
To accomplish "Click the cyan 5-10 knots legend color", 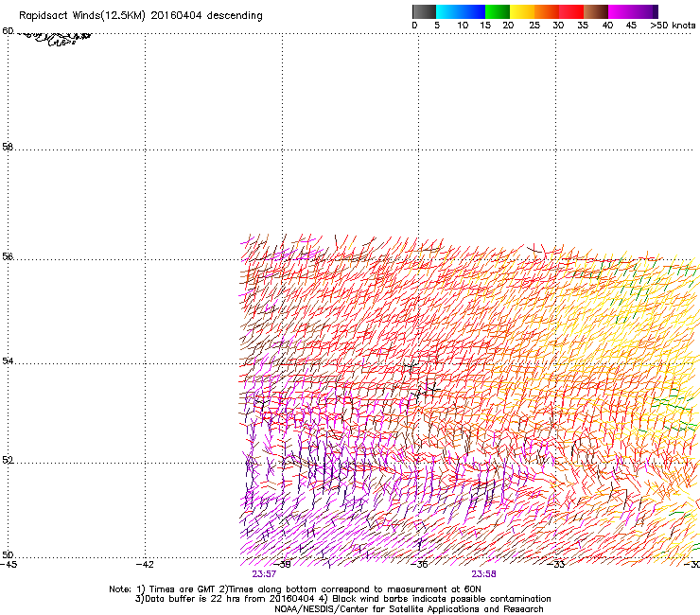I will click(x=448, y=11).
